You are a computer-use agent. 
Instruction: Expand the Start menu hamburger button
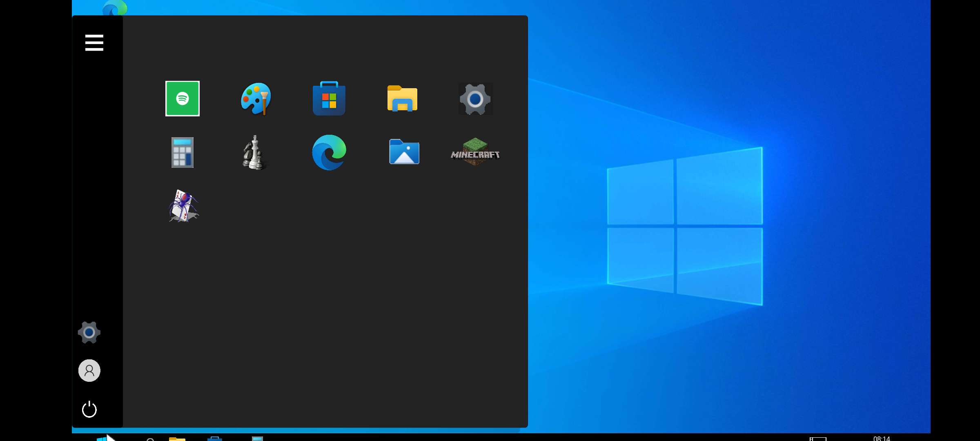click(x=94, y=43)
